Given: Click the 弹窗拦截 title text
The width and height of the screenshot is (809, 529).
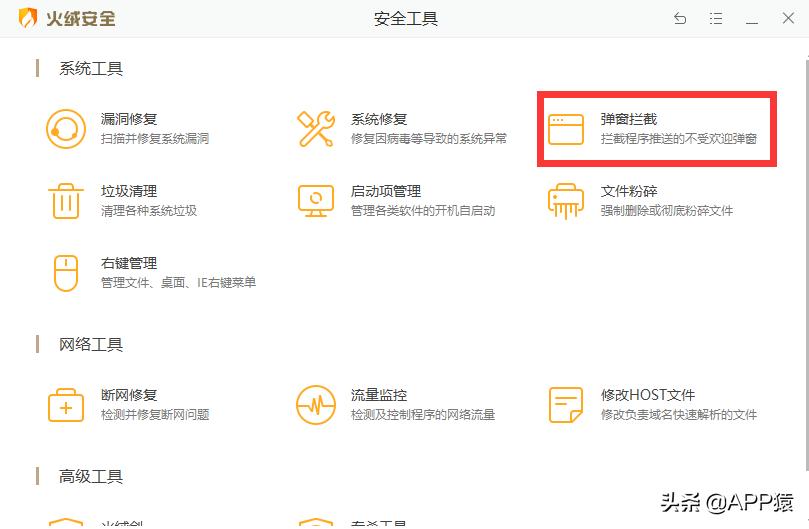Looking at the screenshot, I should point(629,119).
